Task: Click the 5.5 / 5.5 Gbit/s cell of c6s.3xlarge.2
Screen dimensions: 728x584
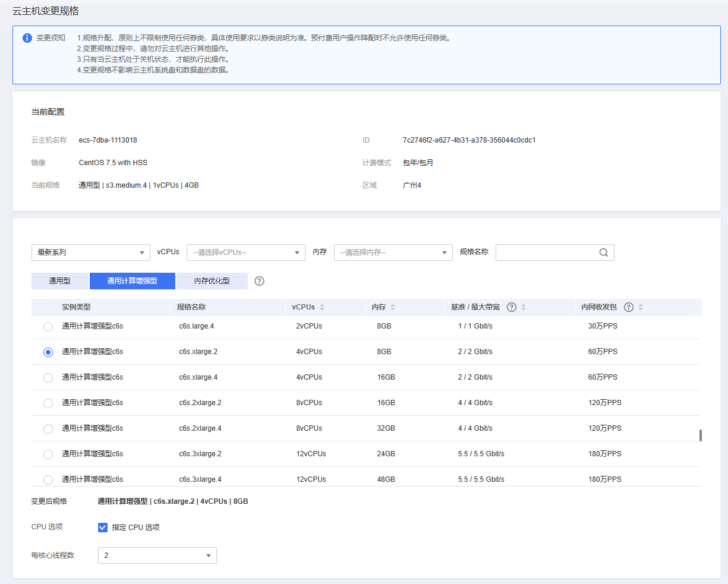Action: point(481,454)
